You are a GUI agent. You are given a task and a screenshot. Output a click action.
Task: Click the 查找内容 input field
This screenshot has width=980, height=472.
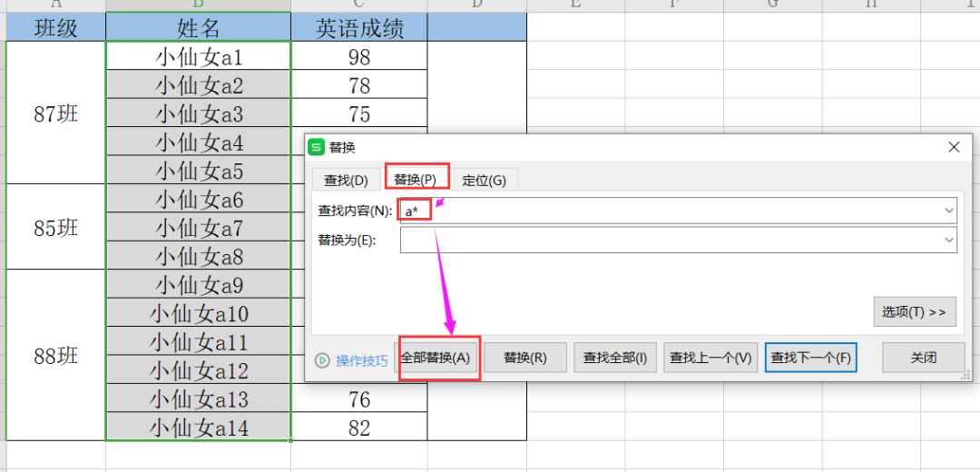pos(681,211)
